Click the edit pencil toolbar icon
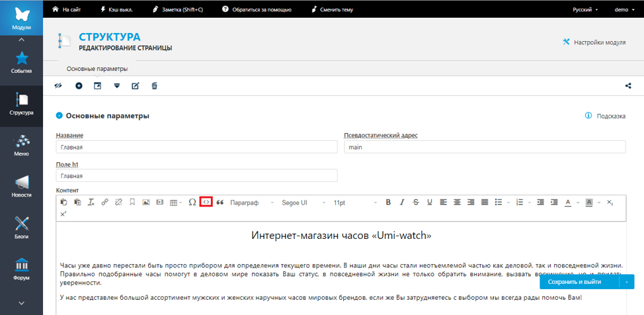 [x=135, y=86]
